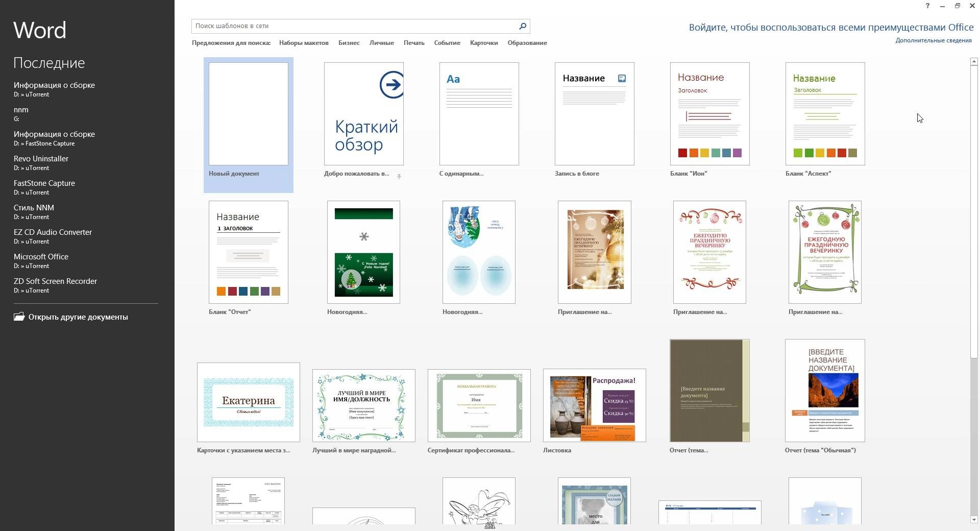Click the search magnifier icon
Image resolution: width=980 pixels, height=531 pixels.
[522, 26]
